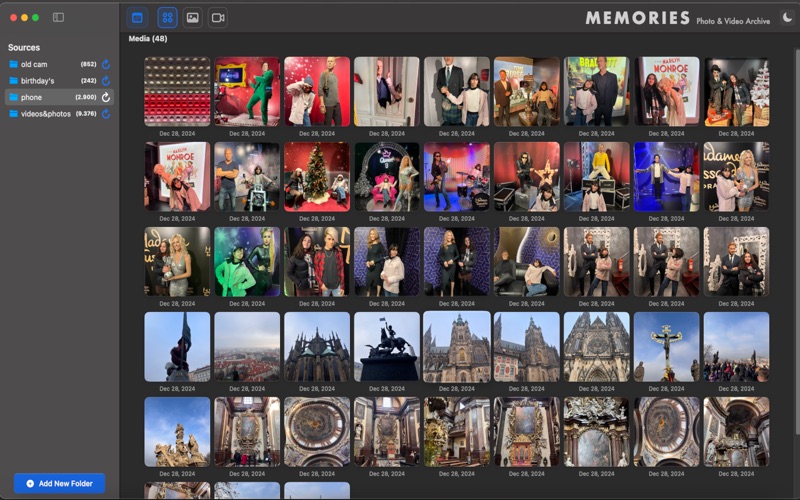800x500 pixels.
Task: Open the drum kit stage photo
Action: (x=457, y=177)
